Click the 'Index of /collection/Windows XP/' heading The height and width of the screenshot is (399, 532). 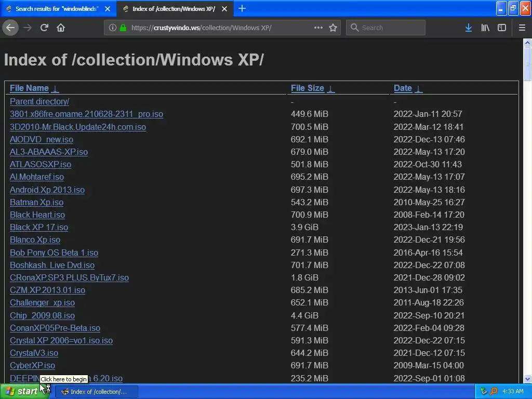click(x=134, y=60)
